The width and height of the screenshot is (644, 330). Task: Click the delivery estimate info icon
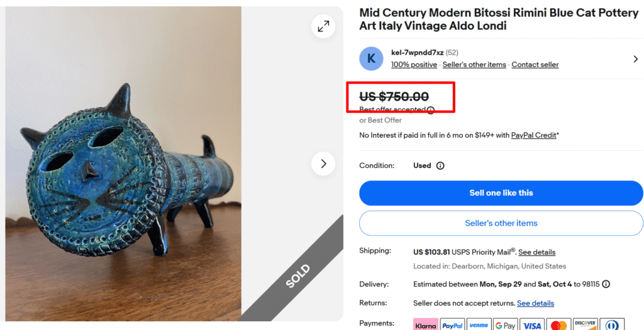(606, 284)
